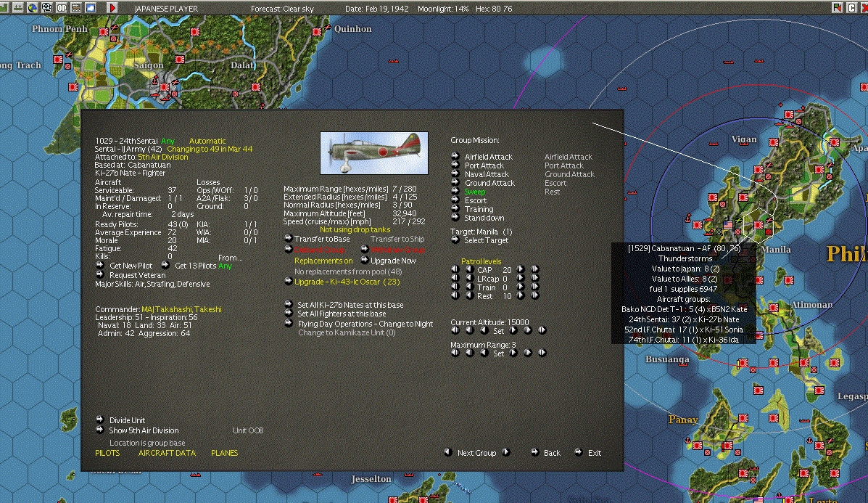Decrease CAP patrol level by single step

click(x=469, y=269)
